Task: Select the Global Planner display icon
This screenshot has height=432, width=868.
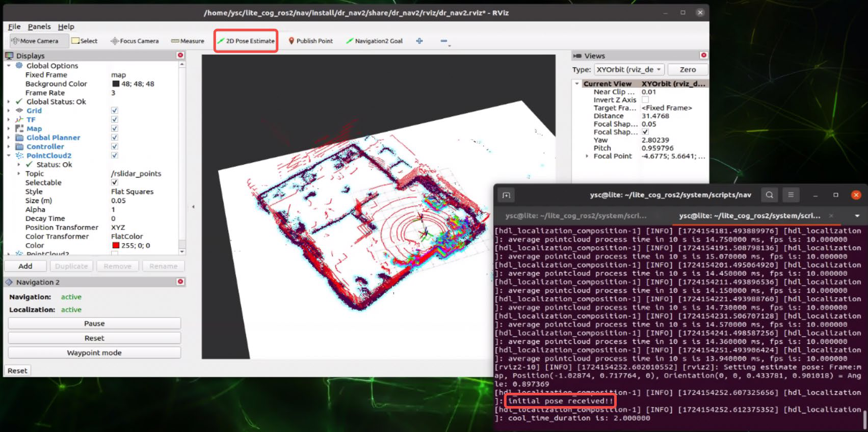Action: [19, 138]
